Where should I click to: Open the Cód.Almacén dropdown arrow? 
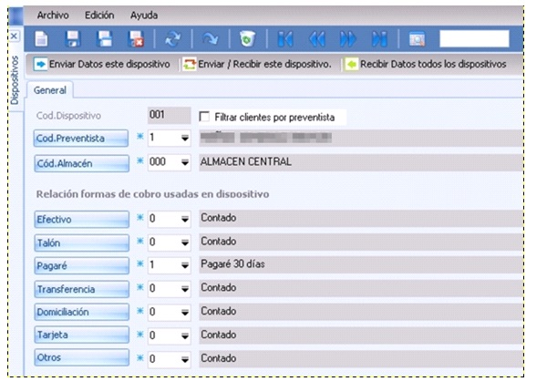click(x=184, y=164)
